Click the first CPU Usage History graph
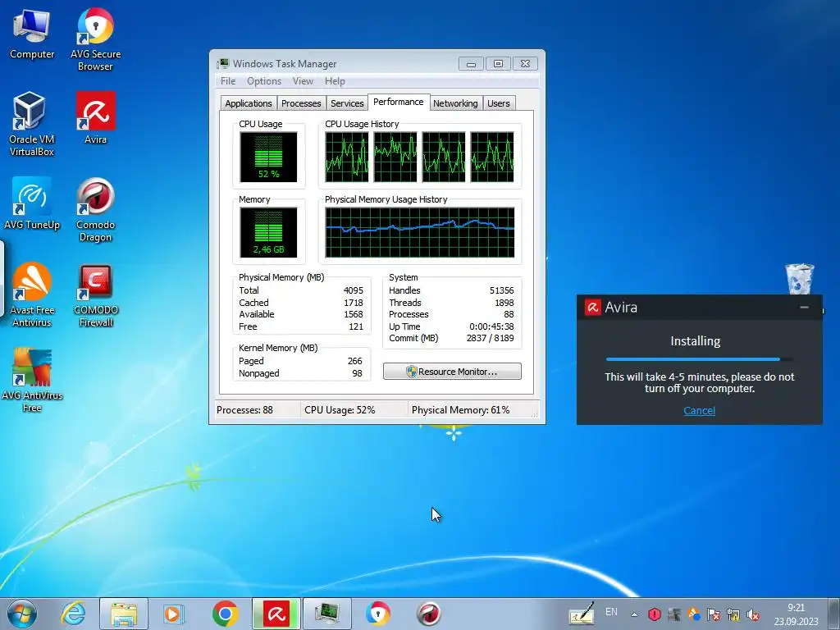Screen dimensions: 840x630 tap(347, 157)
